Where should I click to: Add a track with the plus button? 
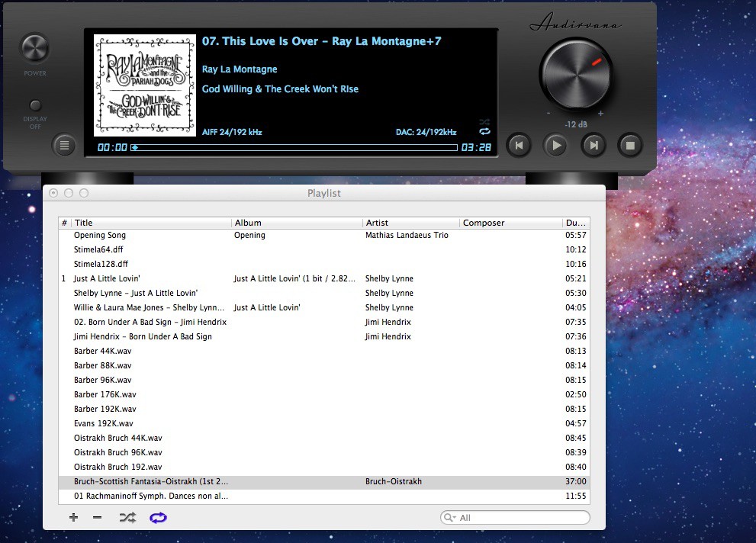(x=73, y=518)
